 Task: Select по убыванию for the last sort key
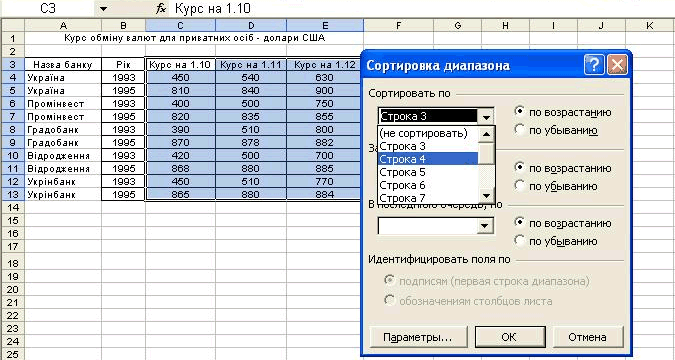tap(556, 241)
